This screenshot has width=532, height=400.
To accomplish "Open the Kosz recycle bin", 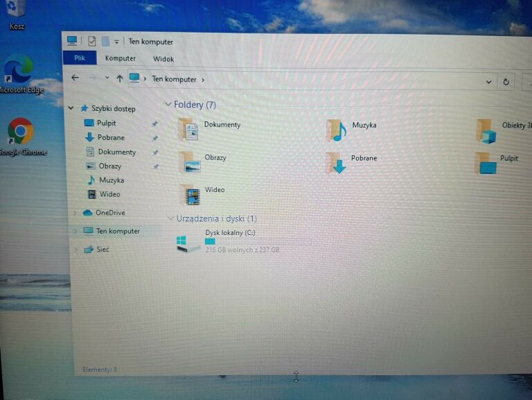I will (17, 10).
